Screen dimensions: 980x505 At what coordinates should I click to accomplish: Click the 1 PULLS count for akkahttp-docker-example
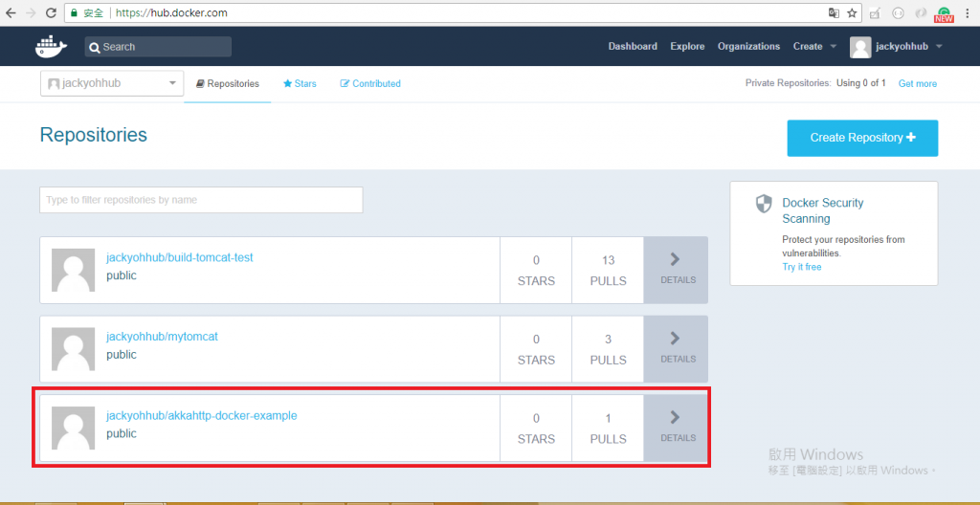(x=608, y=428)
